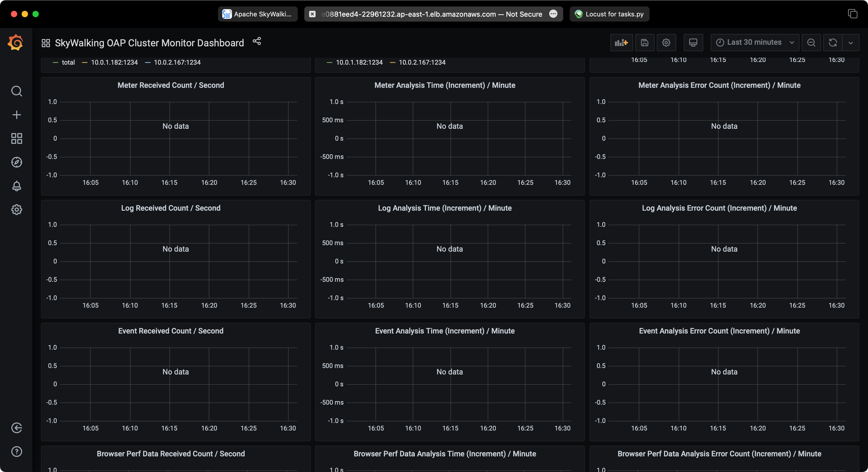Click the plus Create icon in sidebar
The width and height of the screenshot is (868, 472).
tap(16, 115)
